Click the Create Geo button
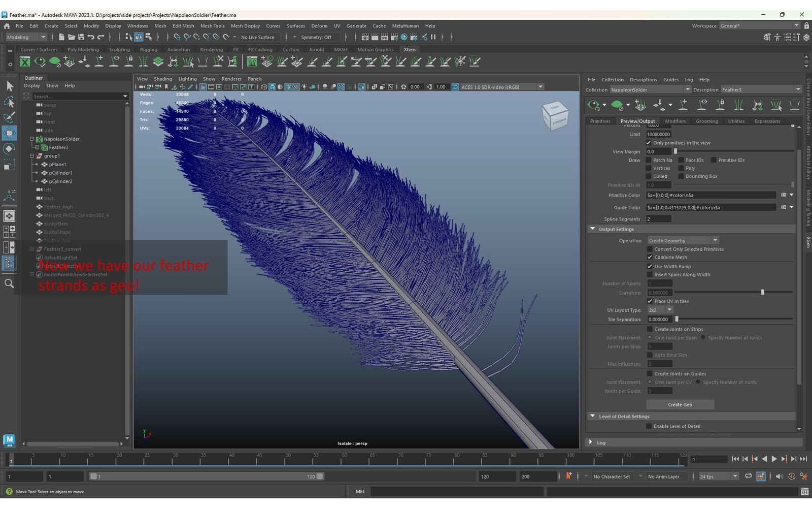 [x=680, y=405]
